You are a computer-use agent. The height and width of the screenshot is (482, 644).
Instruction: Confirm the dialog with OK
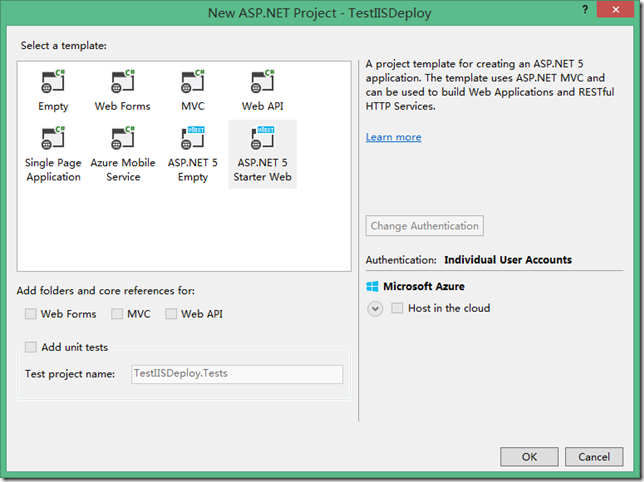[x=528, y=457]
